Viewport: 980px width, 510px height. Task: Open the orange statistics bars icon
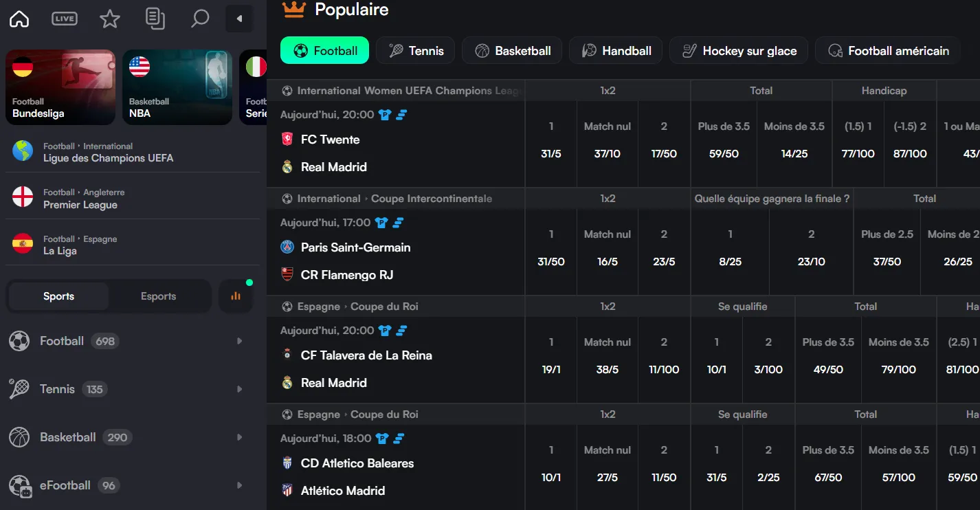coord(236,296)
